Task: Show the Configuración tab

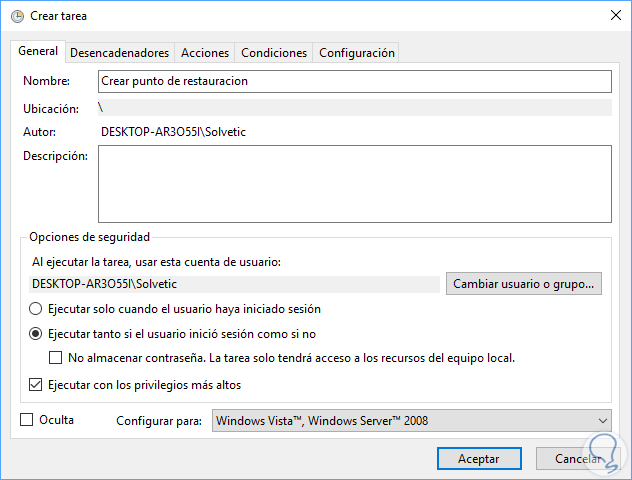Action: 356,53
